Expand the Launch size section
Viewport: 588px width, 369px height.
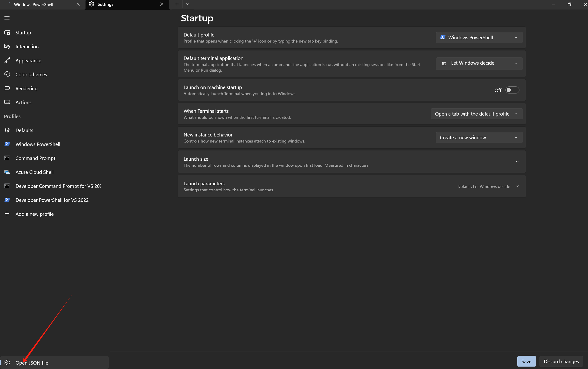point(517,162)
